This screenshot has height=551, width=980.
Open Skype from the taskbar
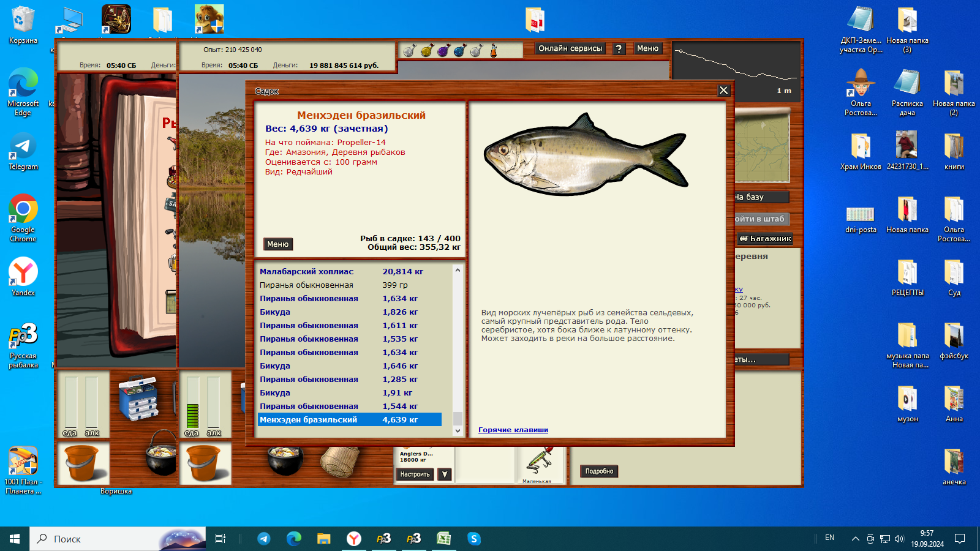[x=473, y=539]
